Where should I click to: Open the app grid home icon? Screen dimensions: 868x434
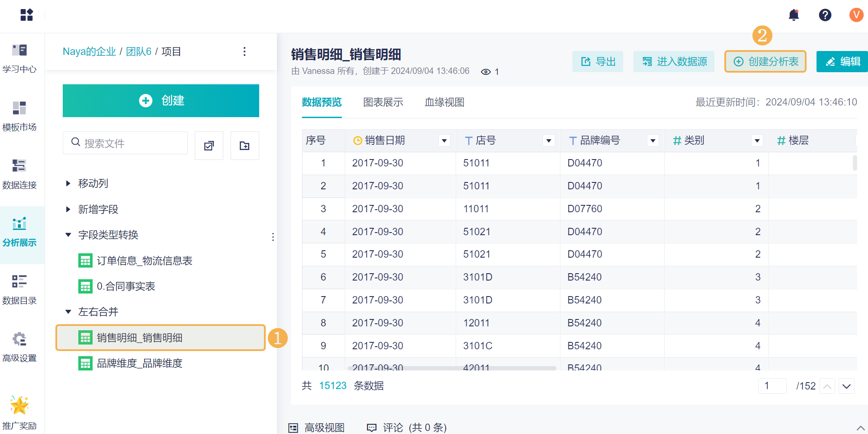[x=26, y=15]
